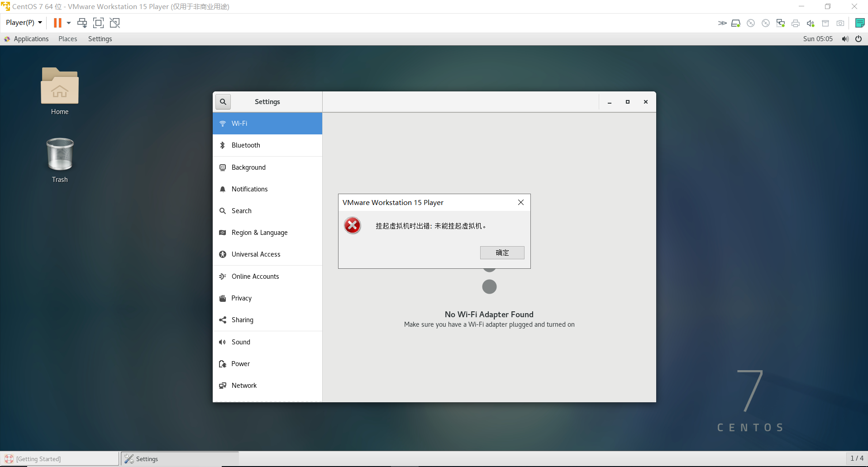Open Online Accounts settings
Image resolution: width=868 pixels, height=467 pixels.
click(267, 276)
